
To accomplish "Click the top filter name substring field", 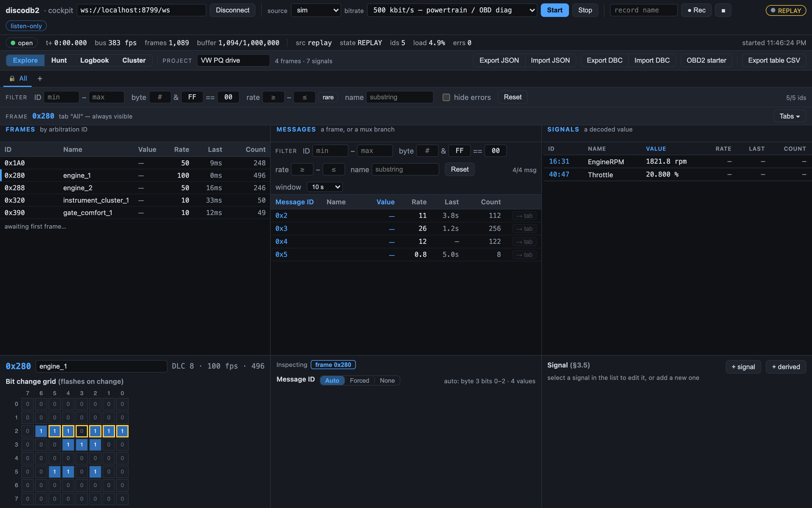I will 400,97.
